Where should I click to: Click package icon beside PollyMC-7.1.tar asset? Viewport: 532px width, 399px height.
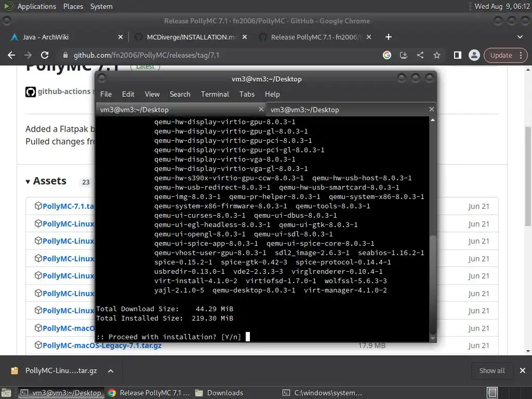click(x=38, y=206)
